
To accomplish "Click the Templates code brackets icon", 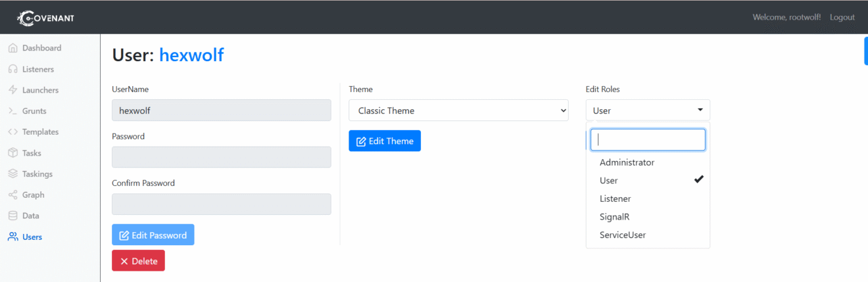I will [13, 132].
